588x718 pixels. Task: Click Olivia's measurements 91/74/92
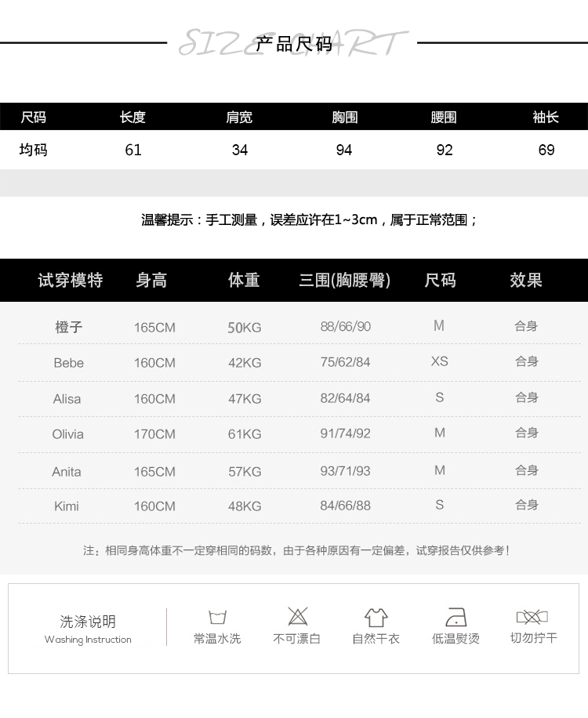pos(345,433)
